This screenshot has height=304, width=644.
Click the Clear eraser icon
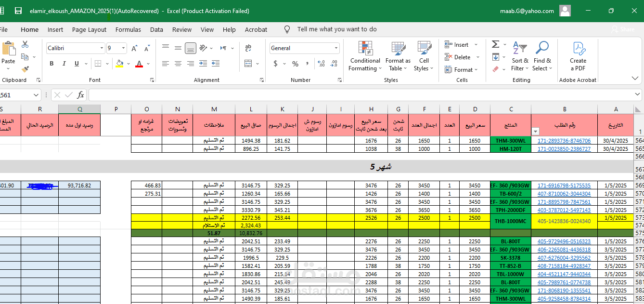496,69
